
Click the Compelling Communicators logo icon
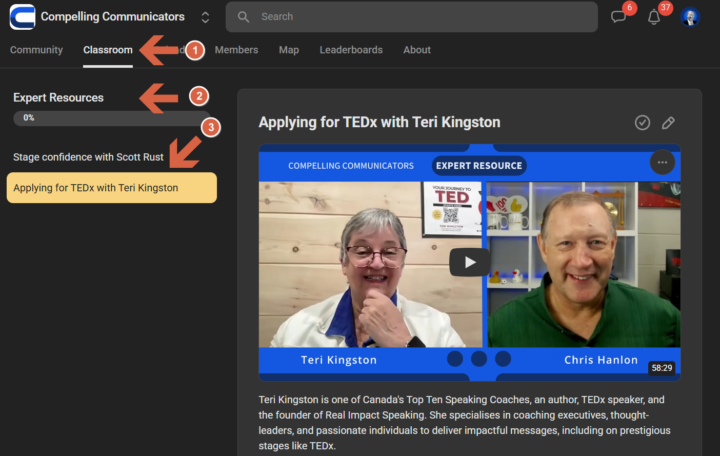(x=22, y=17)
